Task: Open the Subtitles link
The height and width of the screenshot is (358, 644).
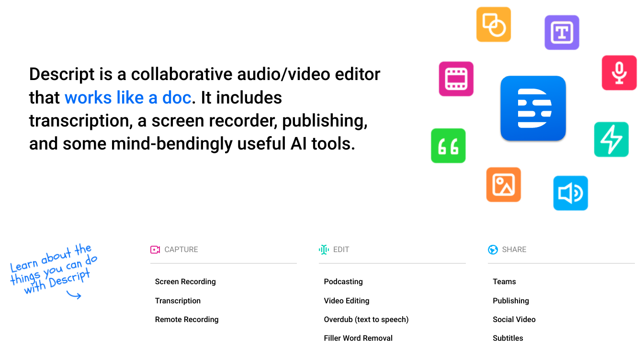Action: [508, 338]
